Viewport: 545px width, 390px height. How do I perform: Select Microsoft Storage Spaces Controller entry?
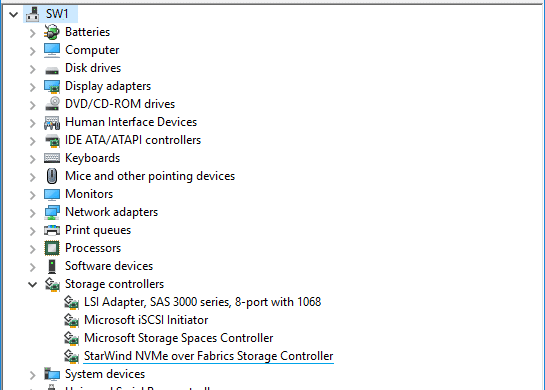click(x=179, y=338)
